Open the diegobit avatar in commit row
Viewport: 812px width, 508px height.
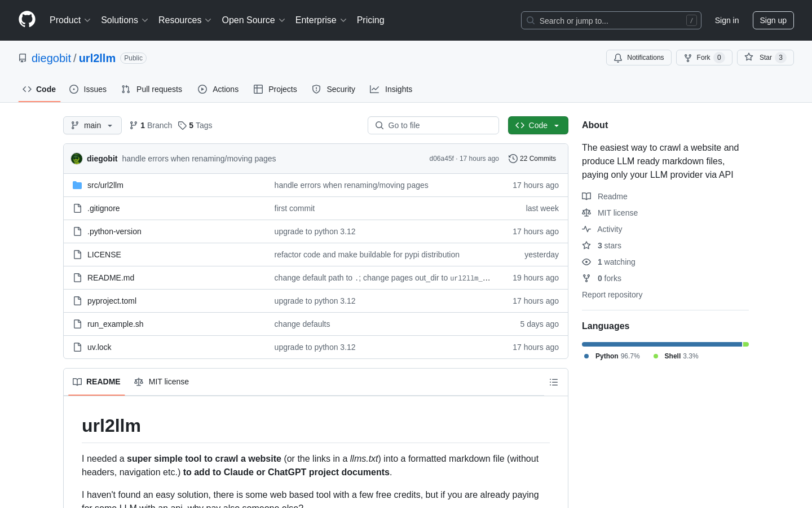(x=77, y=159)
